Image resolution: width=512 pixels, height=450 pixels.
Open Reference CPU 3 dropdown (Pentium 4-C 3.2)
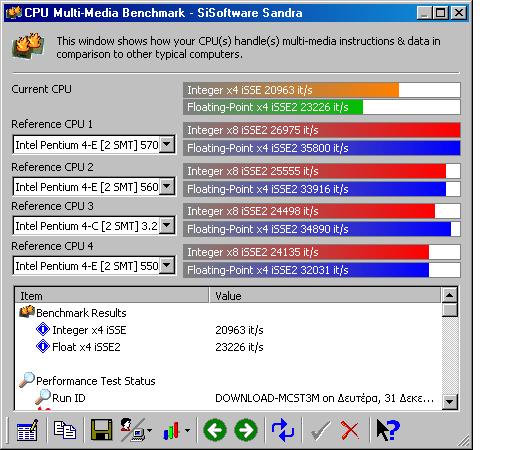coord(167,226)
